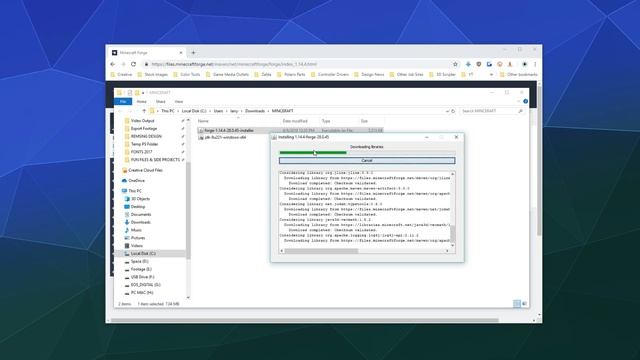The image size is (640, 360).
Task: Open the Export Footage quick access folder
Action: point(144,129)
